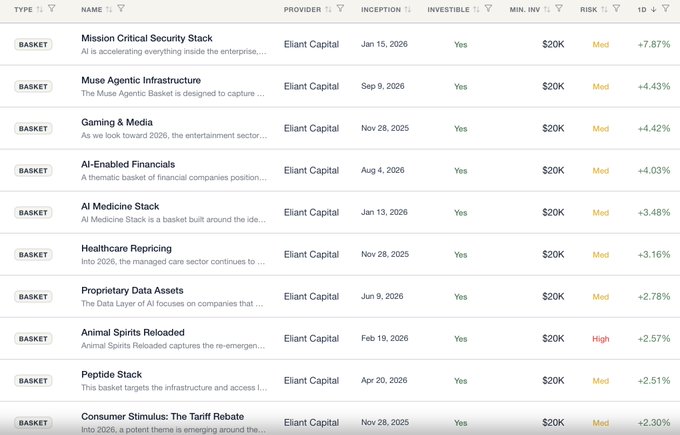Image resolution: width=680 pixels, height=435 pixels.
Task: Click Eliant Capital in Healthcare Repricing row
Action: tap(311, 255)
